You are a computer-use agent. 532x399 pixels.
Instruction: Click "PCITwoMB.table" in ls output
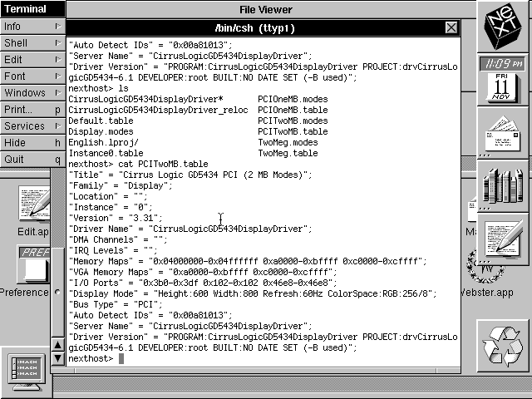point(293,131)
